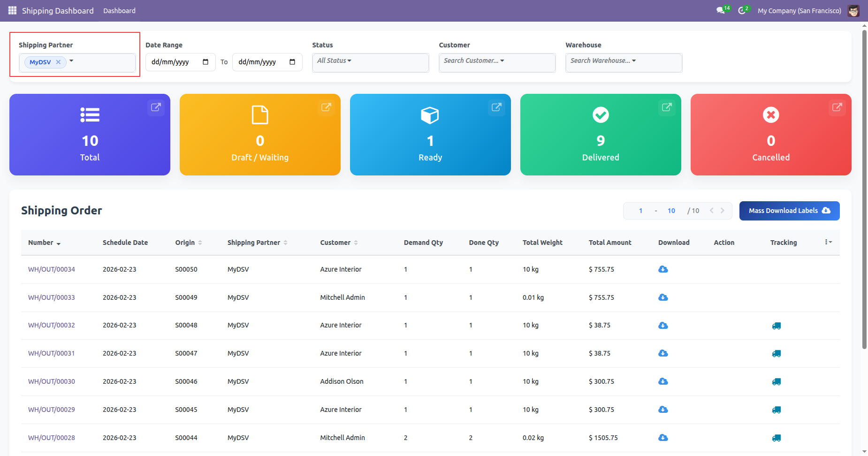Open the chat messages icon
Viewport: 868px width, 456px height.
coord(721,10)
